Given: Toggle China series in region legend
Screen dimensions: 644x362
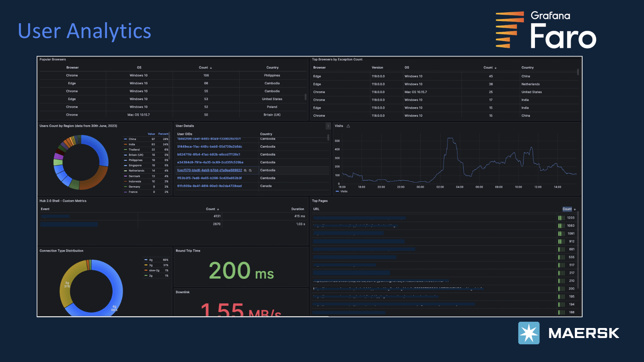Looking at the screenshot, I should click(132, 139).
